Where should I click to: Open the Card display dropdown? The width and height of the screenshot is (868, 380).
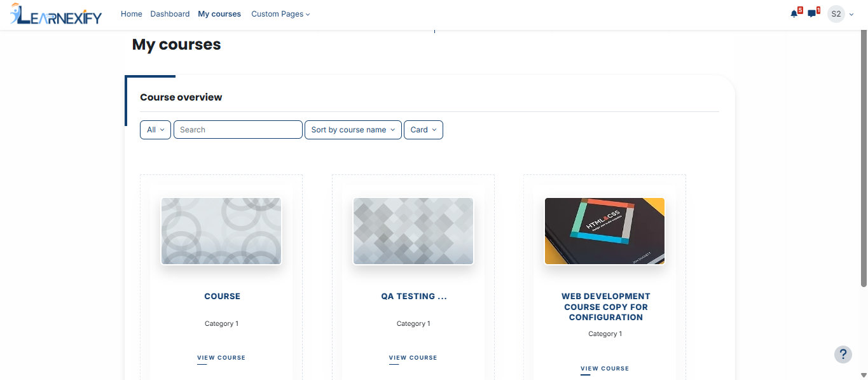click(424, 130)
